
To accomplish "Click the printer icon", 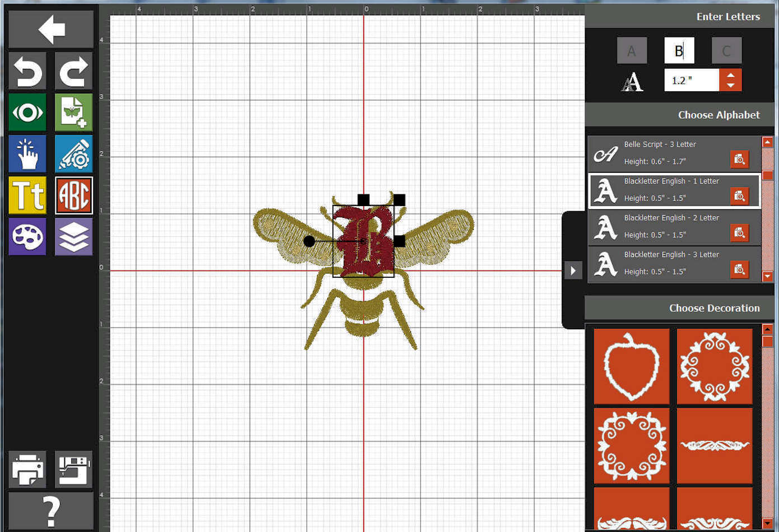I will point(27,469).
